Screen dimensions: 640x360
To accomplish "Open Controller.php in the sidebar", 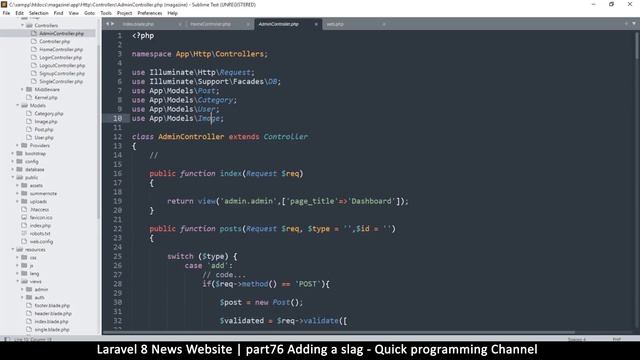I will pos(55,42).
